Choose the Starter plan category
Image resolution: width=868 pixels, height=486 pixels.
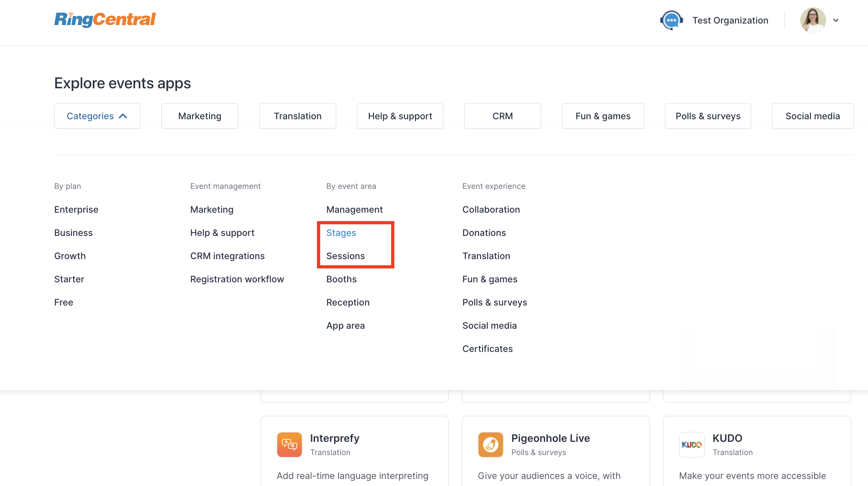click(x=69, y=279)
